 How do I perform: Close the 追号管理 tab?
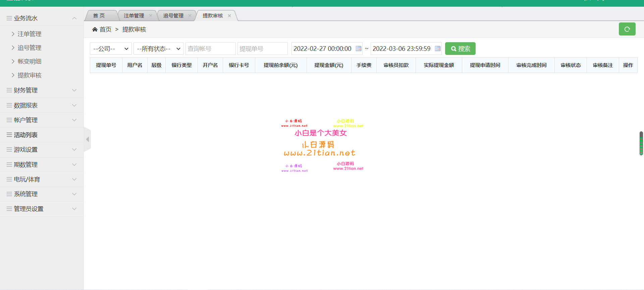pyautogui.click(x=190, y=16)
